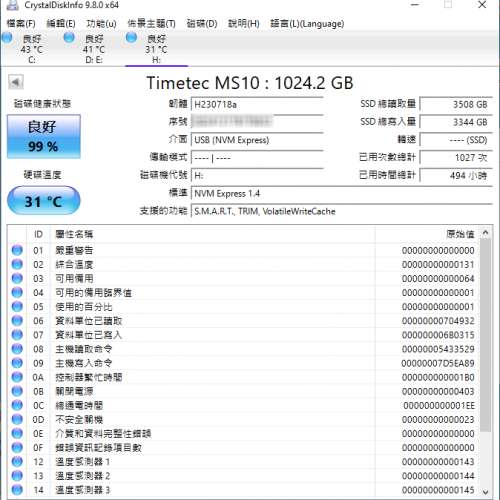Open the 檔案(F) menu

(x=21, y=23)
